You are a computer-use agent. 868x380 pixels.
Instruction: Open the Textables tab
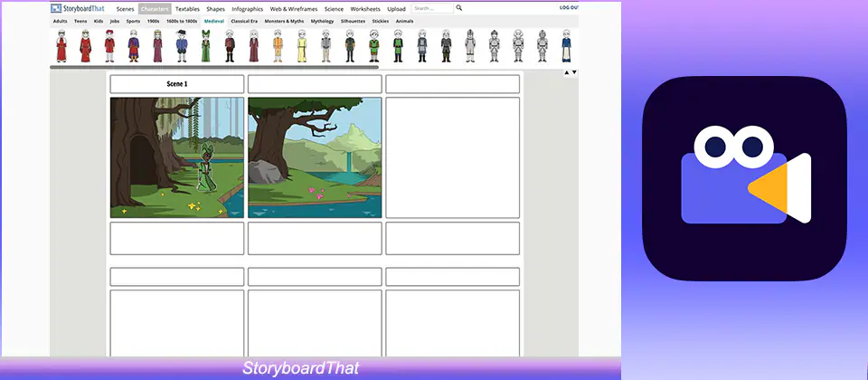click(x=188, y=9)
